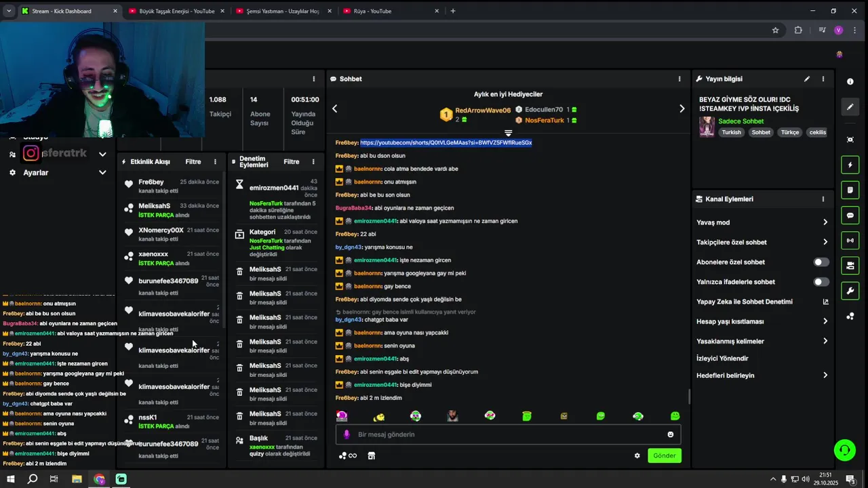Open Sohbet panel three-dot menu
The height and width of the screenshot is (488, 868).
(679, 79)
